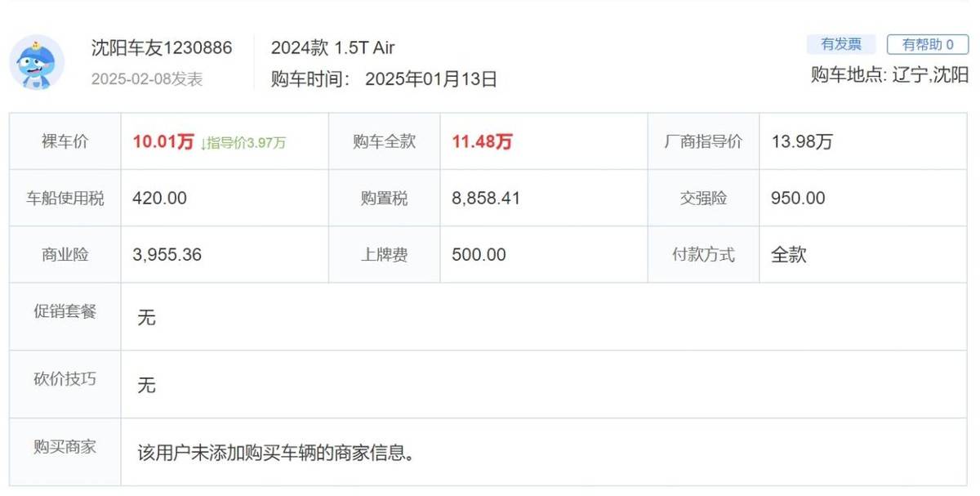The image size is (980, 496).
Task: Click the green ↓指导价3.97万 discount text
Action: [243, 143]
